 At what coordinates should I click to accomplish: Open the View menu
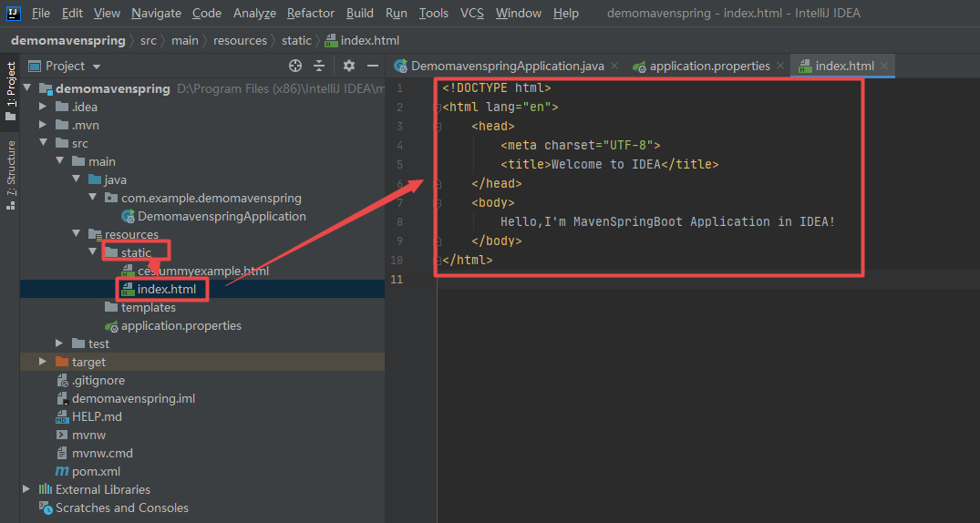click(108, 13)
